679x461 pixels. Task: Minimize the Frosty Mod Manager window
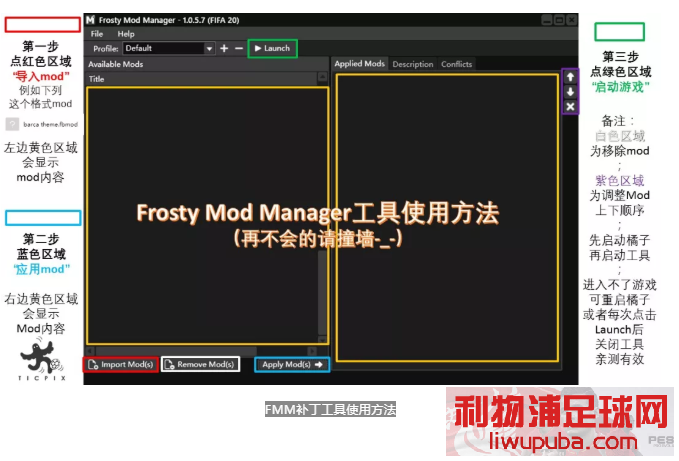(x=547, y=20)
